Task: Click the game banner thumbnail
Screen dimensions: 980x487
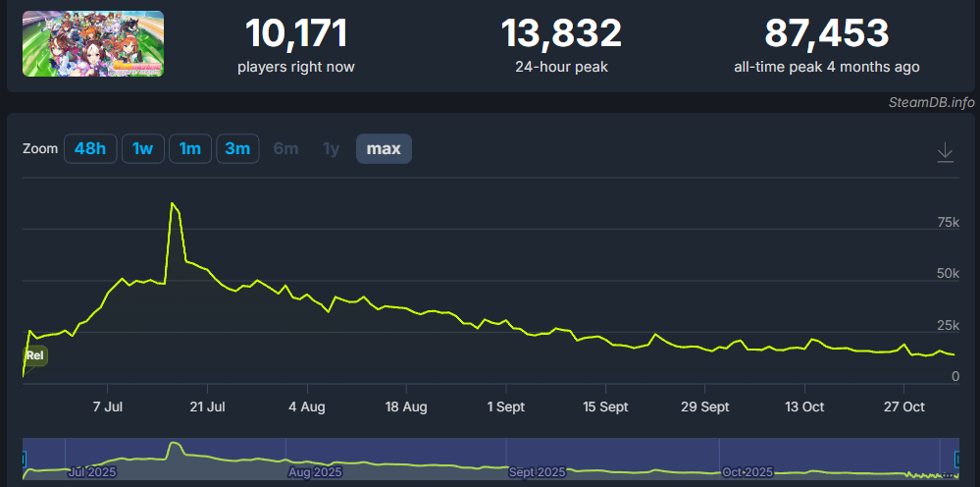Action: pyautogui.click(x=93, y=44)
